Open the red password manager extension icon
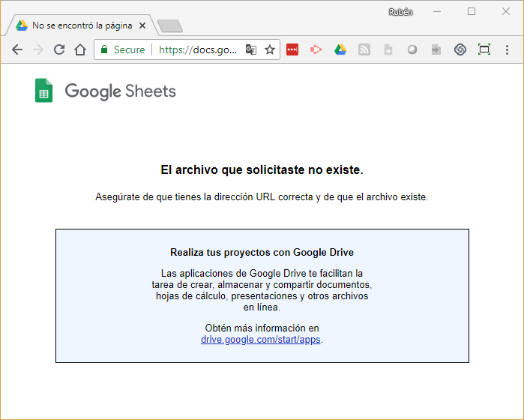This screenshot has width=524, height=420. click(x=292, y=49)
